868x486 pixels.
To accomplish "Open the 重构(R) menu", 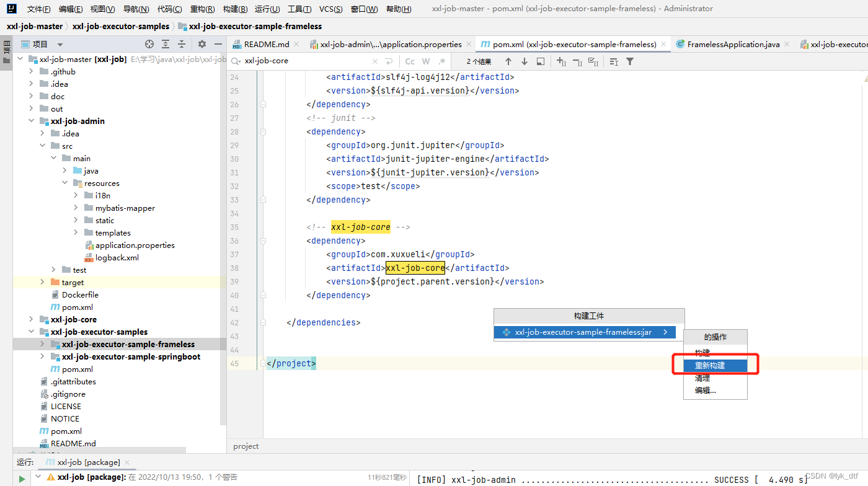I will pyautogui.click(x=202, y=9).
